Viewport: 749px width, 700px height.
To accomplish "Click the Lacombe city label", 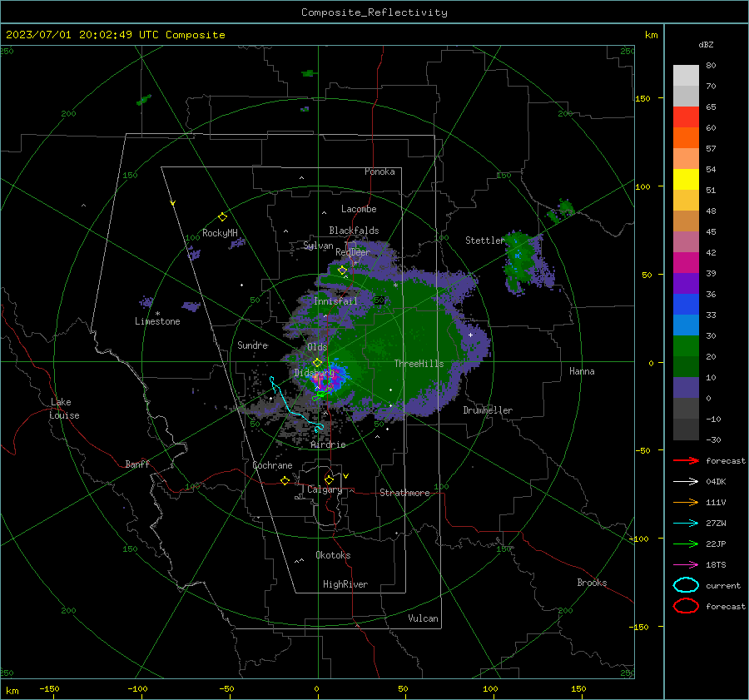I will coord(359,209).
